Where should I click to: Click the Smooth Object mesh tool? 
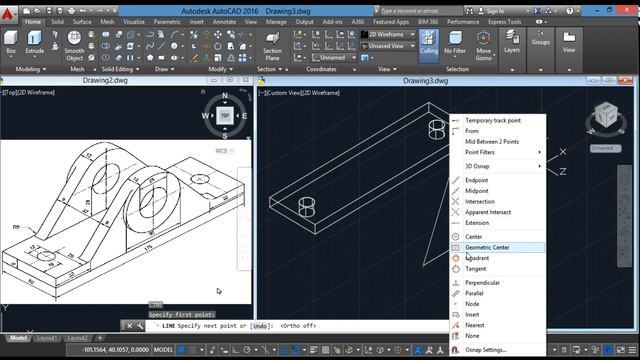click(74, 46)
